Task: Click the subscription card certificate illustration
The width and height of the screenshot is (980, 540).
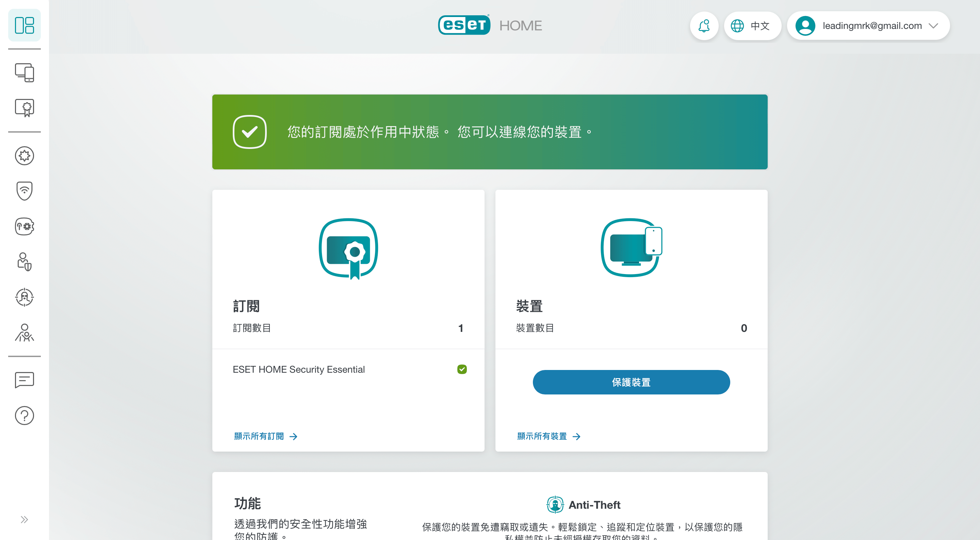Action: coord(348,248)
